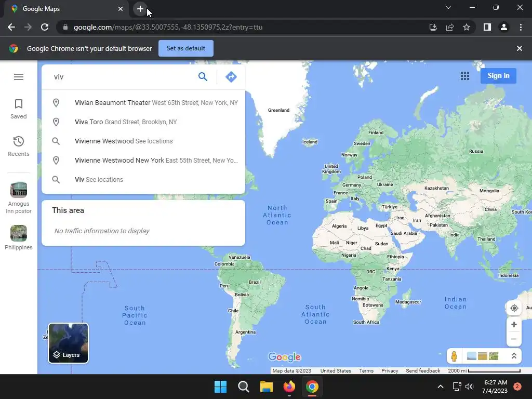Open the Privacy link
Viewport: 532px width, 399px height.
tap(390, 371)
